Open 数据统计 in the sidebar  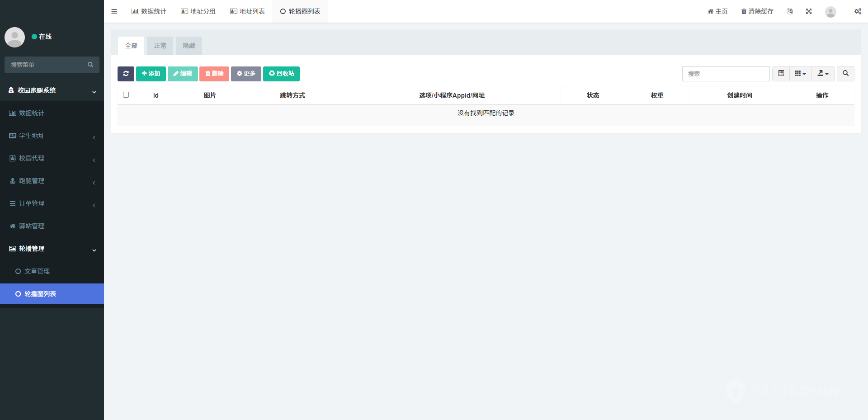click(x=52, y=113)
